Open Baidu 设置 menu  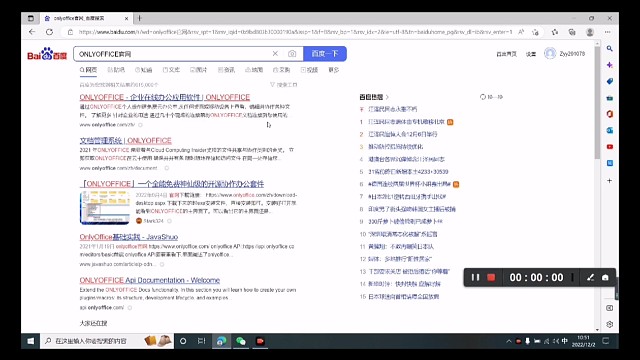pos(531,54)
